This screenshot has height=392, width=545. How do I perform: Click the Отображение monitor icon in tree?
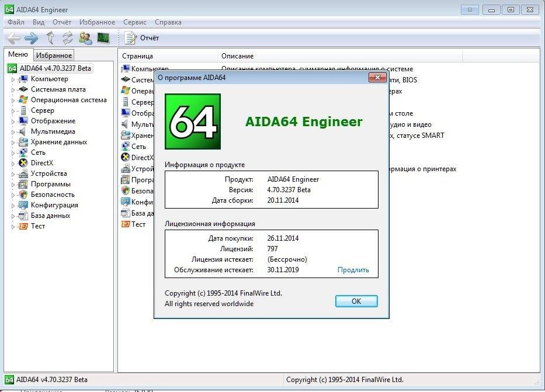pos(23,121)
